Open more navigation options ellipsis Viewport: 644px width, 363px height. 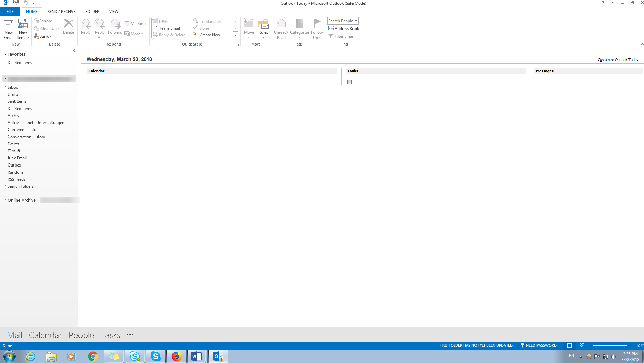pos(130,335)
